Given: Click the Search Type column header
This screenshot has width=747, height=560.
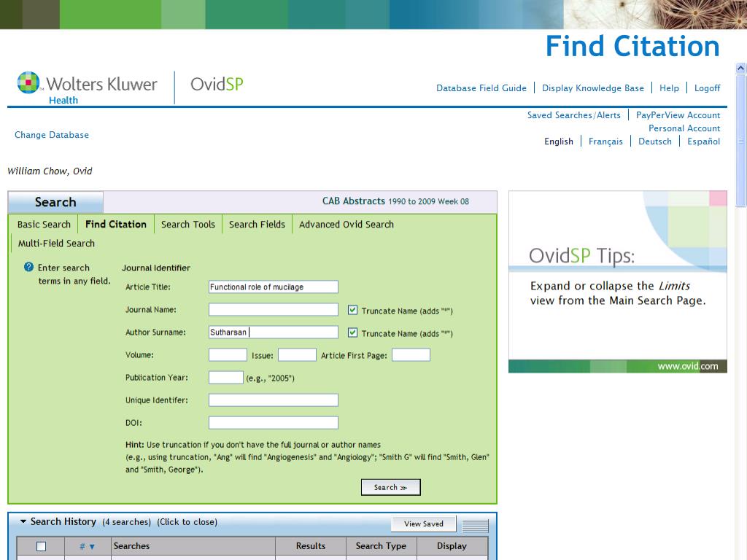Looking at the screenshot, I should click(x=381, y=546).
